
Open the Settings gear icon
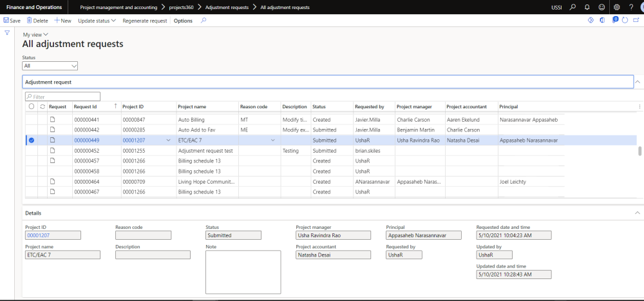616,7
